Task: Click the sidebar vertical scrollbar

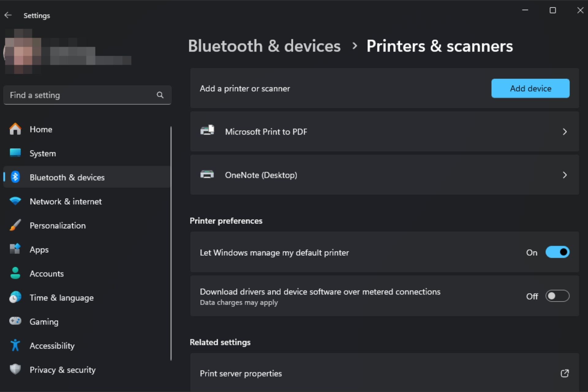Action: tap(171, 243)
